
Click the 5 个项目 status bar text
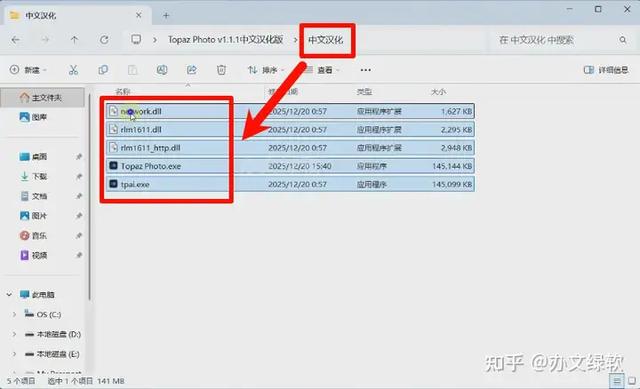coord(21,381)
